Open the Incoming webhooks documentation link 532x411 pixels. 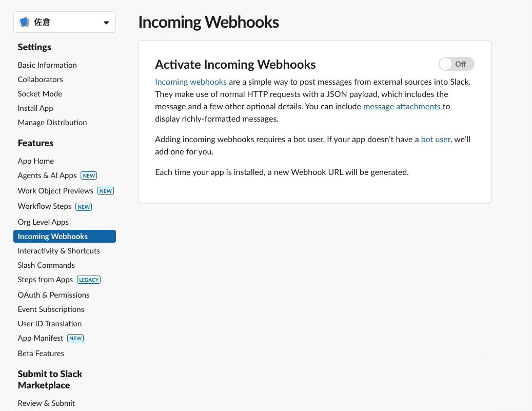[x=191, y=82]
